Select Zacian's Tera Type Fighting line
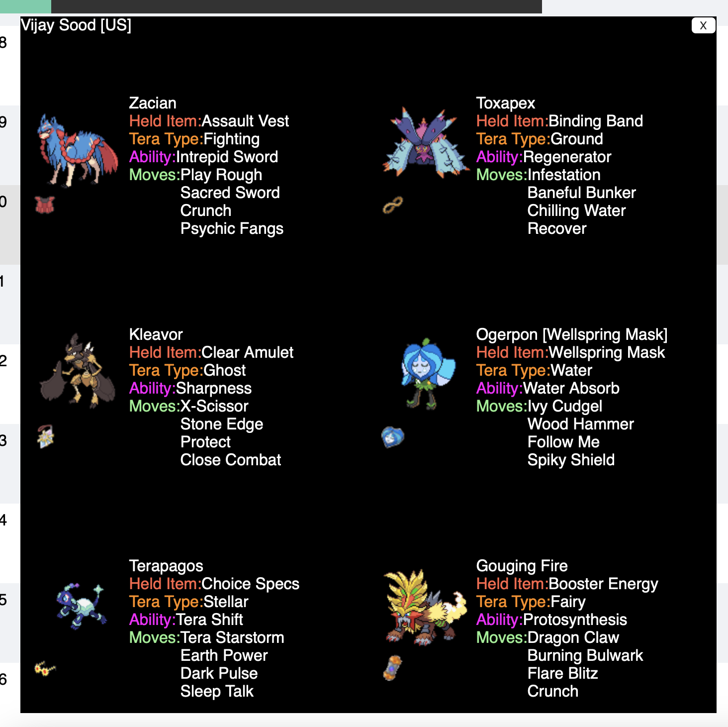 point(194,139)
